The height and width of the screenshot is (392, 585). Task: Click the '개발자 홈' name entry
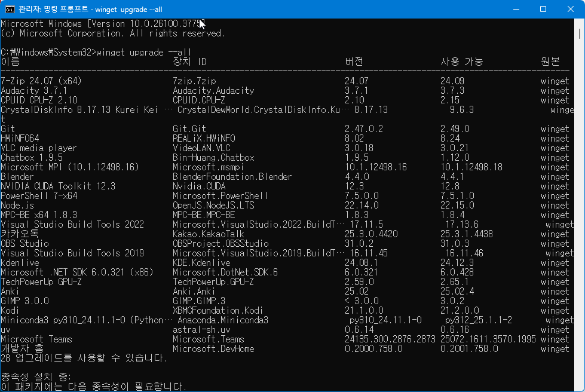tap(22, 349)
